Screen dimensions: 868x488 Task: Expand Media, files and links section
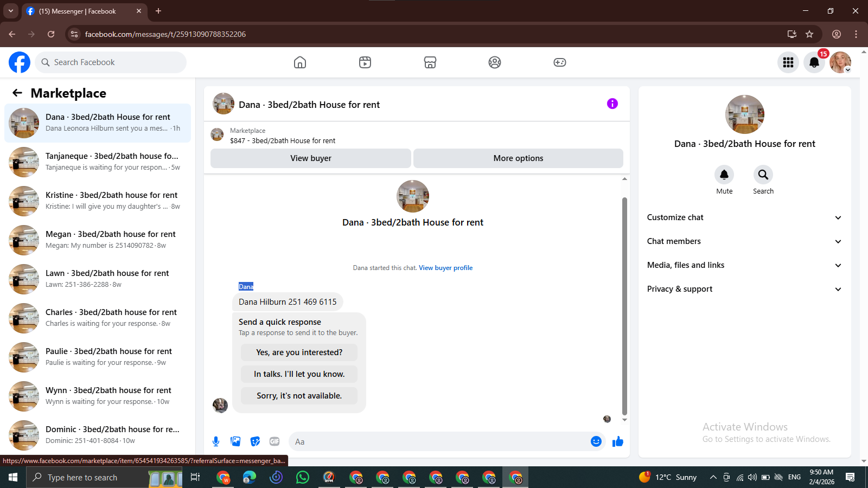744,265
